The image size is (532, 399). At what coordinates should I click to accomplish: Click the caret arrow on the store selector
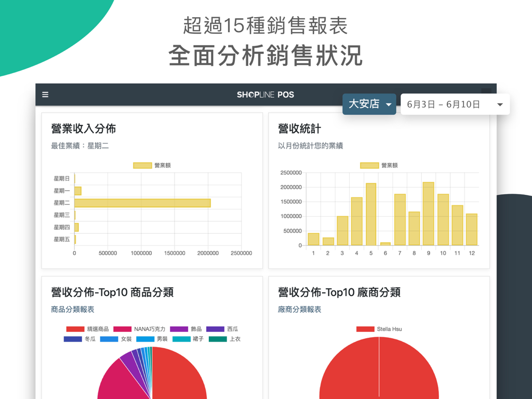coord(389,104)
